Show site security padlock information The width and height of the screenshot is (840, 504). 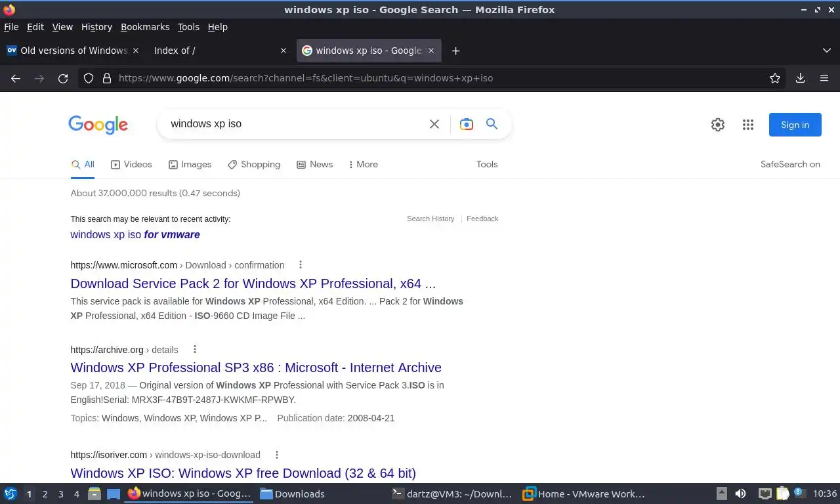pos(107,78)
